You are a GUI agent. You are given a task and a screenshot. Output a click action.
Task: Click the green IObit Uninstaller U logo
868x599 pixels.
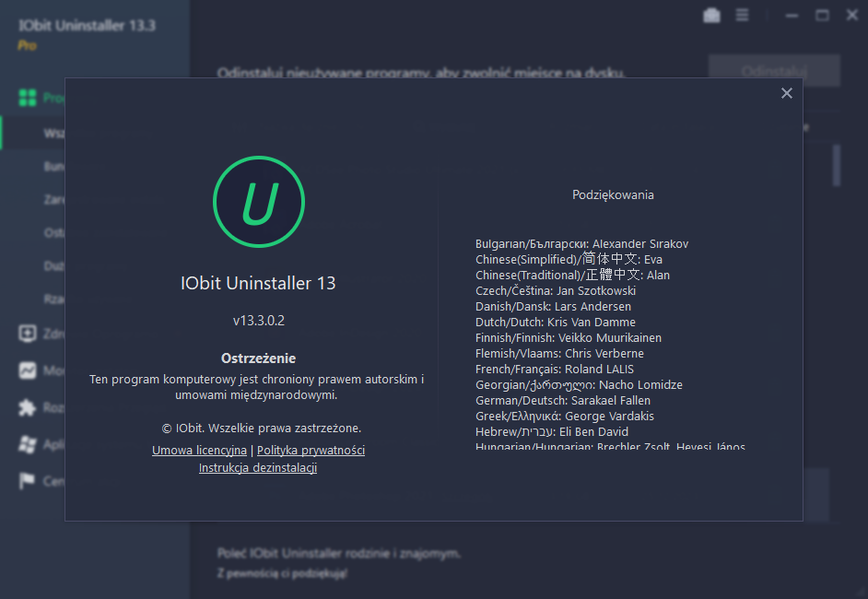(259, 202)
